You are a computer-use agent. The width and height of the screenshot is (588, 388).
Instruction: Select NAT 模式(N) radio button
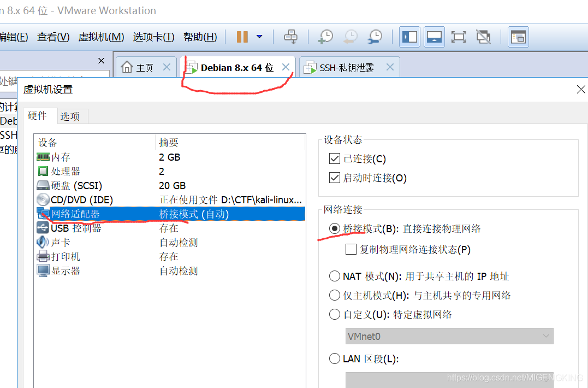335,276
